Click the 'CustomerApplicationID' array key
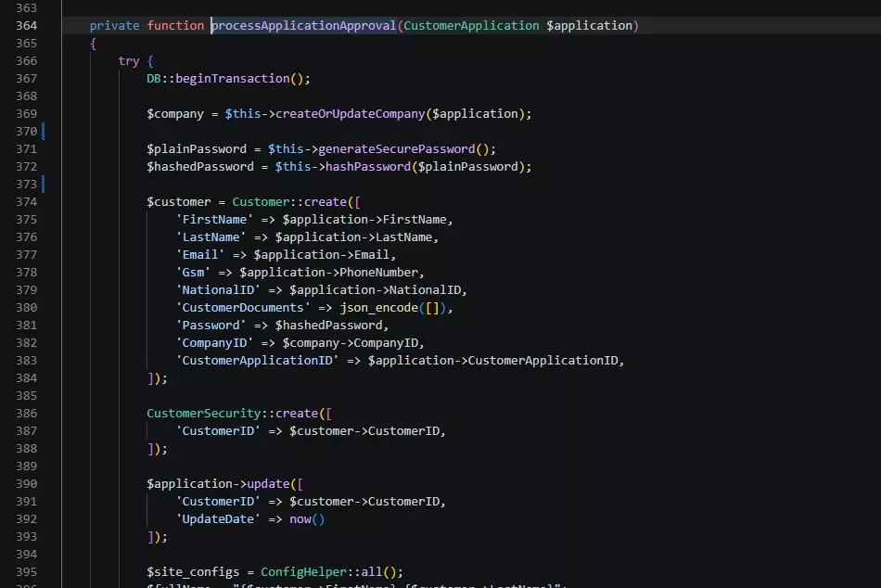The image size is (881, 588). point(257,361)
